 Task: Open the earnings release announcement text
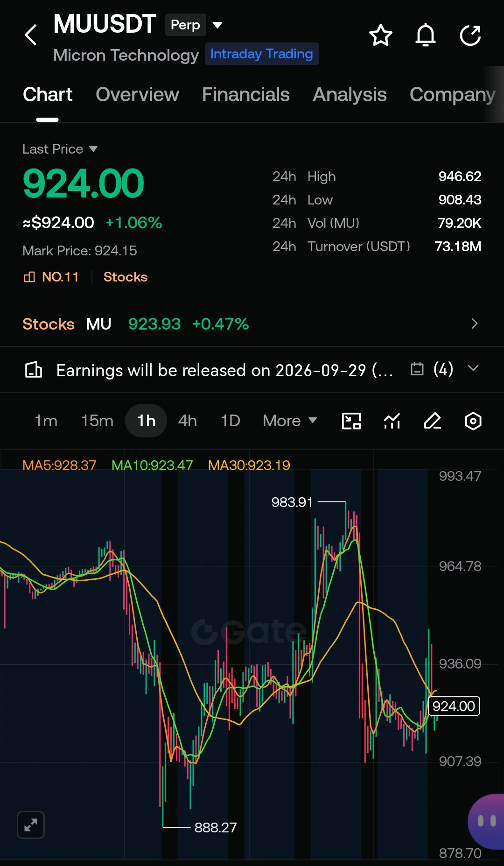pyautogui.click(x=224, y=370)
